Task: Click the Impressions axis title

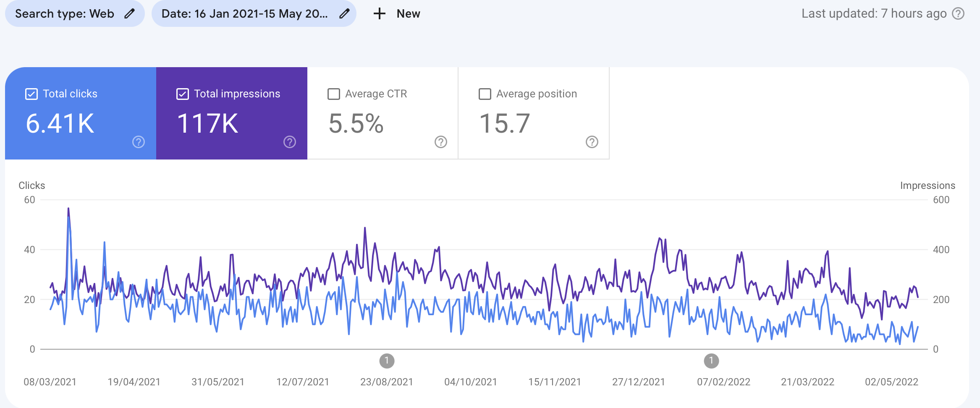Action: click(928, 186)
